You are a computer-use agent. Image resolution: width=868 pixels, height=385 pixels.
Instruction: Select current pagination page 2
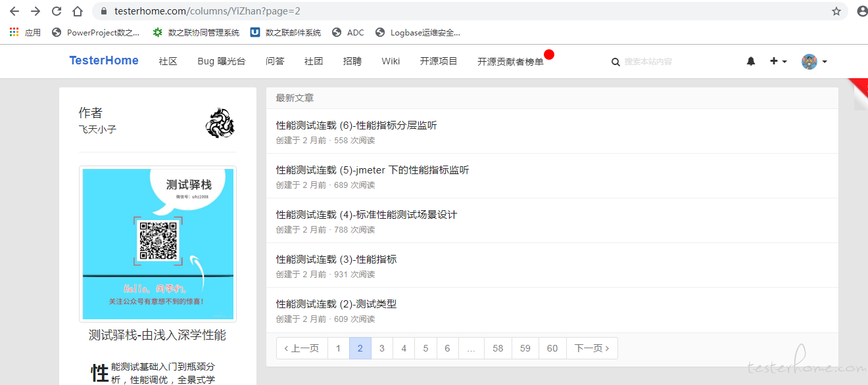click(360, 348)
